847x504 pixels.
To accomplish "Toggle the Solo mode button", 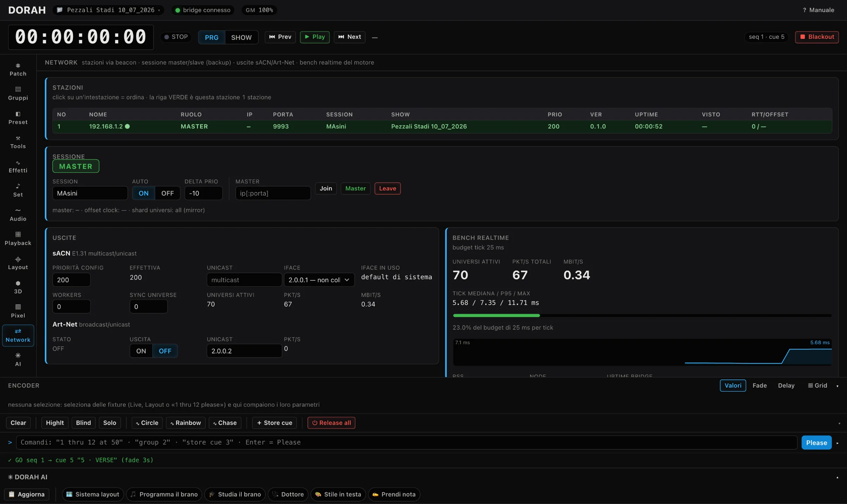I will (110, 423).
